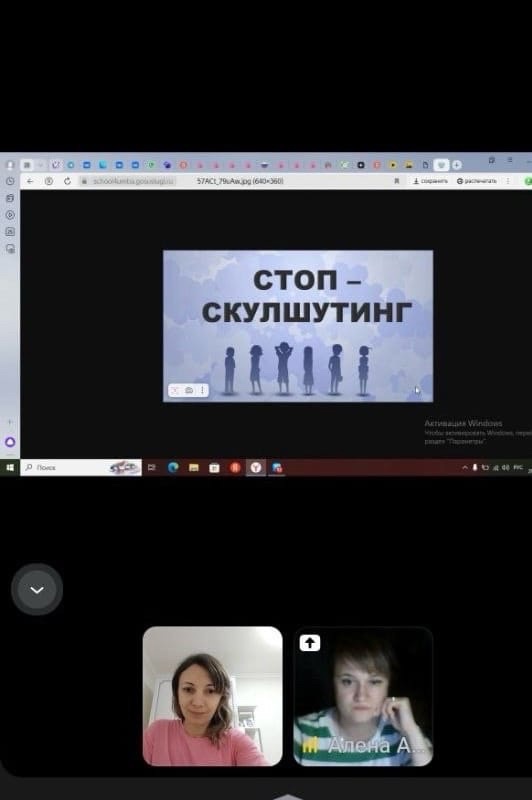Image resolution: width=532 pixels, height=800 pixels.
Task: Collapse the call panel with the chevron button
Action: coord(37,590)
